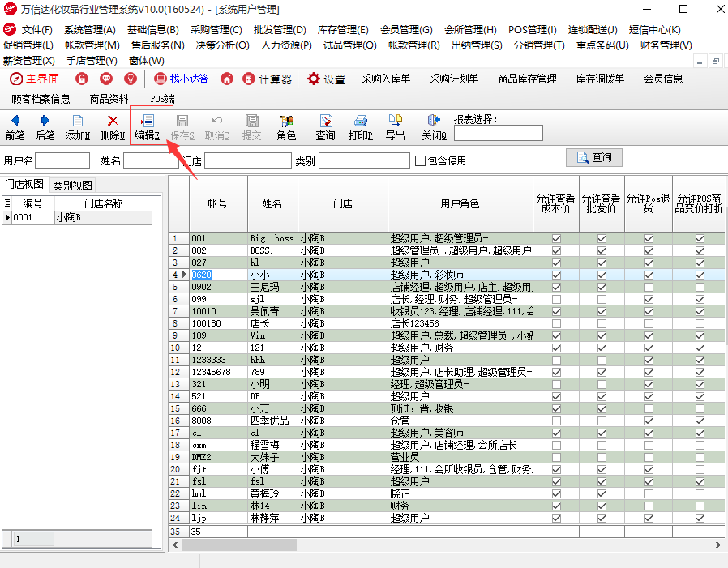The height and width of the screenshot is (568, 728).
Task: Open 系统管理(A) menu
Action: (90, 30)
